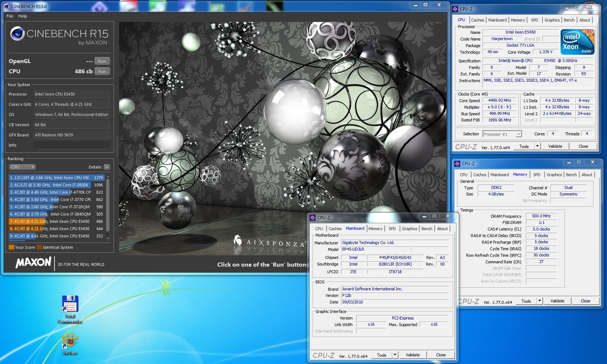Image resolution: width=607 pixels, height=364 pixels.
Task: Click Validate in CPU-Z Mainboard window
Action: [x=413, y=355]
